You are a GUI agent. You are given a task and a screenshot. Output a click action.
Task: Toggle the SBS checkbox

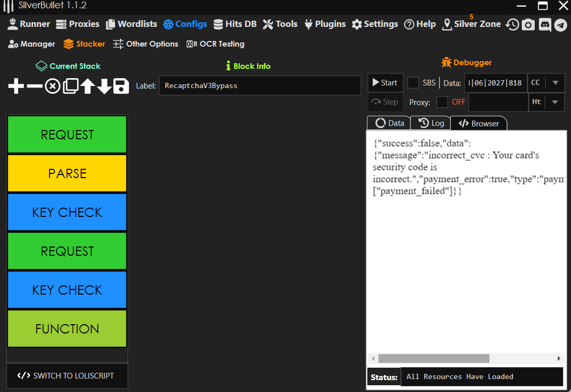pyautogui.click(x=413, y=83)
